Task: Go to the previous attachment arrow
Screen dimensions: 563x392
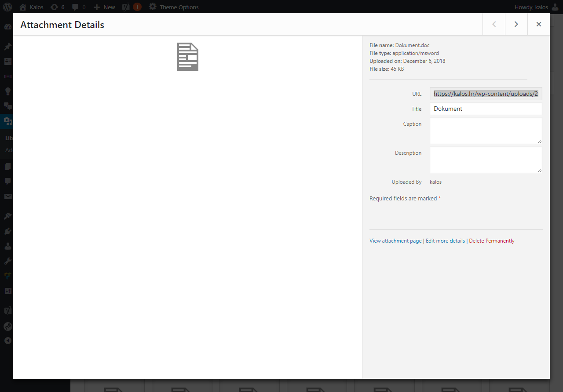Action: click(x=494, y=24)
